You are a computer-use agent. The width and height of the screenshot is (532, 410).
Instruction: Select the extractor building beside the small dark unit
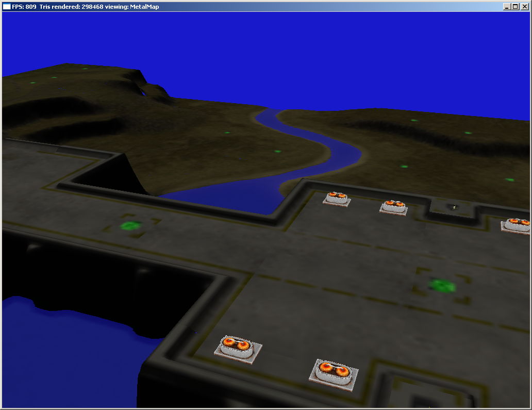(x=393, y=207)
